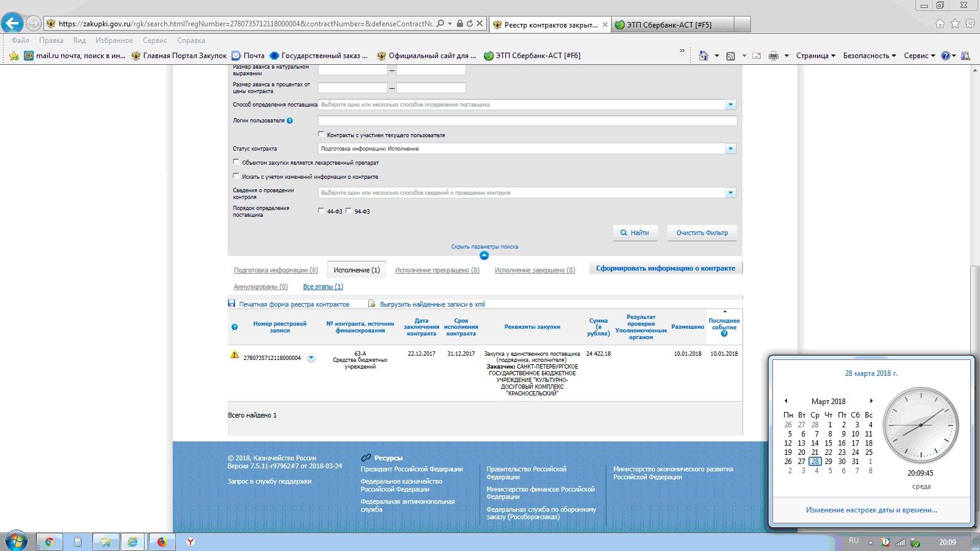Viewport: 980px width, 551px height.
Task: Open Изменение настроек даты и времени link
Action: (872, 510)
